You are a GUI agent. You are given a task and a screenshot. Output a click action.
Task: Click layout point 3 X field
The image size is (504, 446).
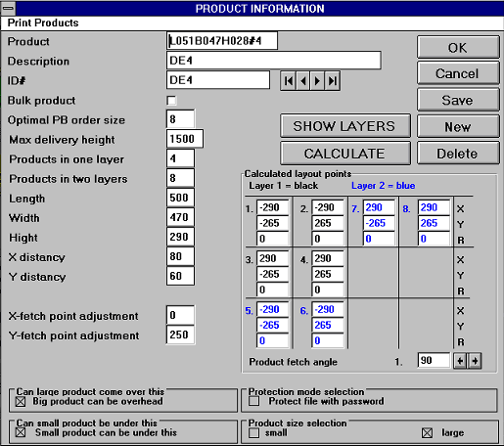(273, 258)
